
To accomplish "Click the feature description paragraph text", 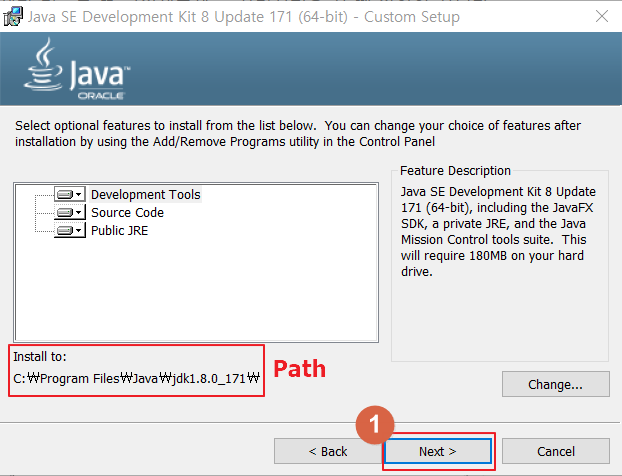I will point(498,232).
